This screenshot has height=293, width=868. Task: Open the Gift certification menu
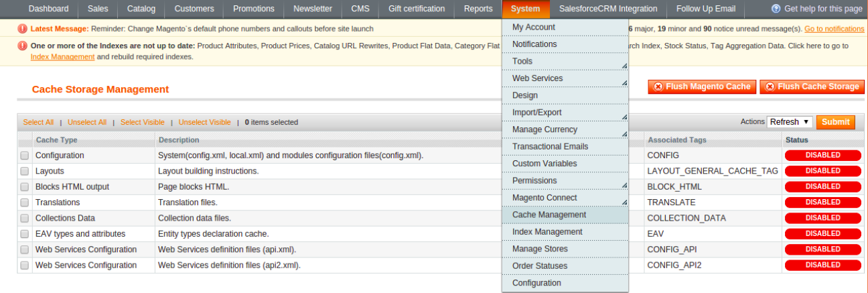click(417, 9)
